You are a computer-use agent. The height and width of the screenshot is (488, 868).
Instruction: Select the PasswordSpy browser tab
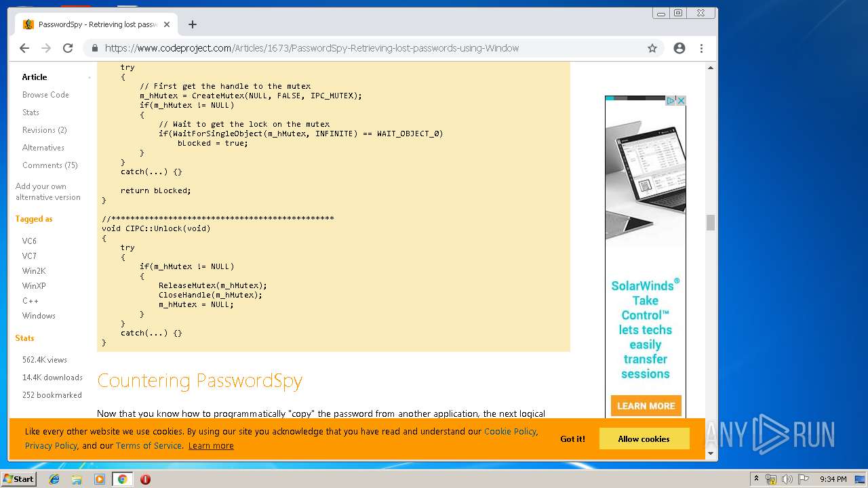[95, 24]
